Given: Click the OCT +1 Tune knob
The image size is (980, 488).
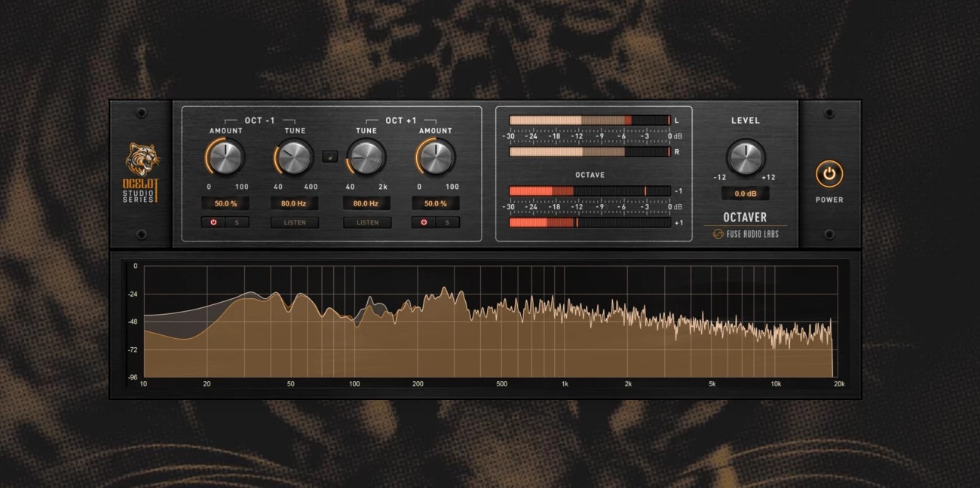Looking at the screenshot, I should click(367, 157).
